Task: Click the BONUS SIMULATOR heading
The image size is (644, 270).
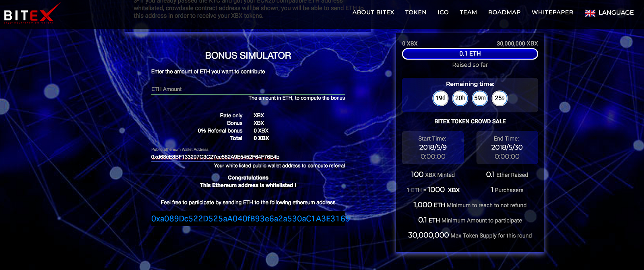Action: pyautogui.click(x=248, y=55)
